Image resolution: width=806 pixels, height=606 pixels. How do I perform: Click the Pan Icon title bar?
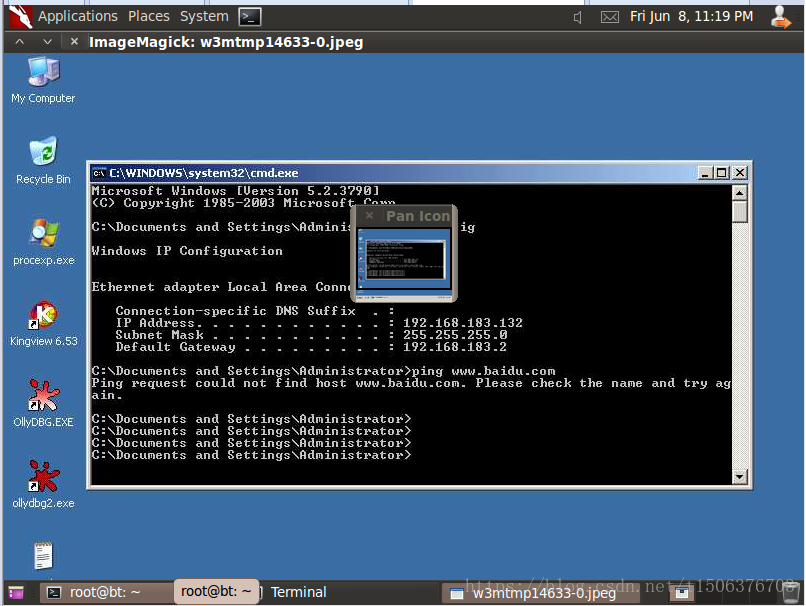tap(404, 216)
